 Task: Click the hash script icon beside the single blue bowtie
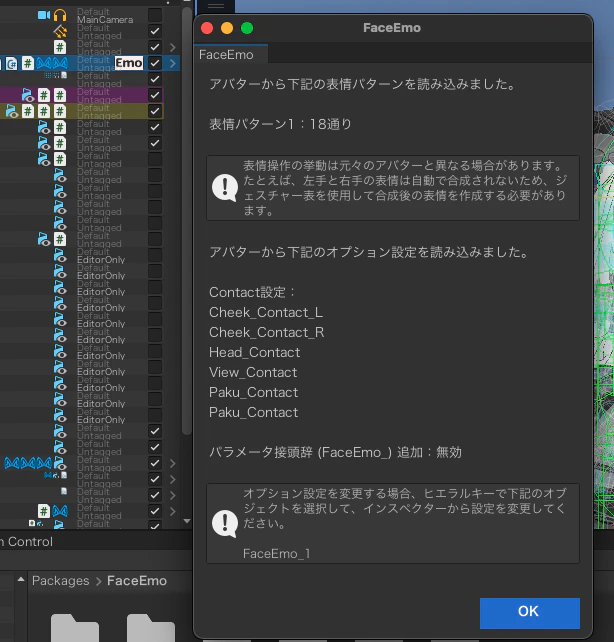pos(44,511)
